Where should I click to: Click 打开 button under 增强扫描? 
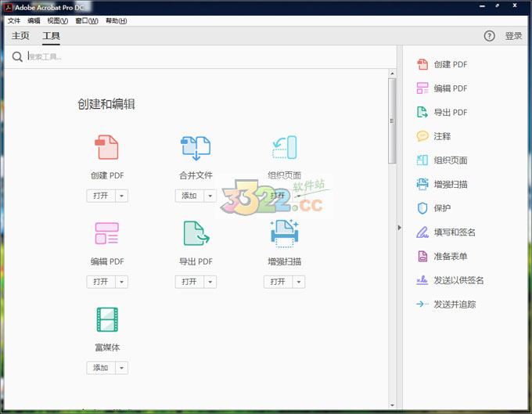click(x=279, y=282)
